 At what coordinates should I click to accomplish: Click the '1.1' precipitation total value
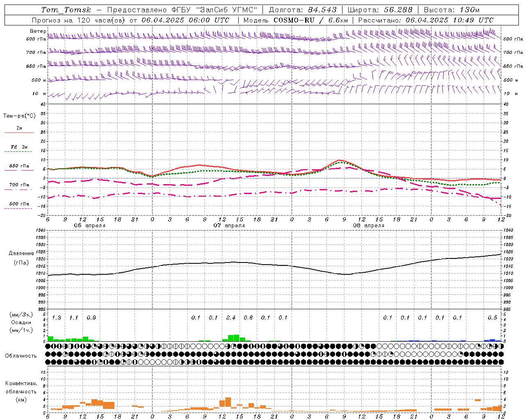click(x=73, y=318)
